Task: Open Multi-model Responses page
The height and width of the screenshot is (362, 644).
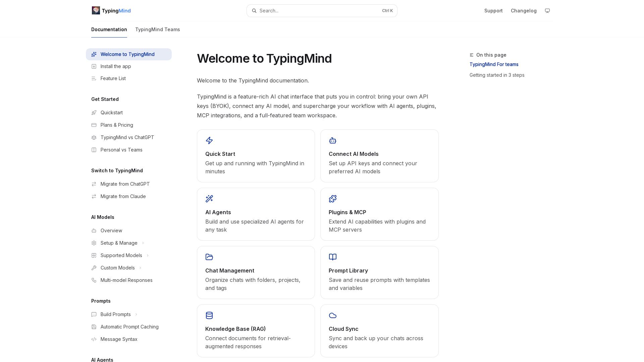Action: point(129,280)
